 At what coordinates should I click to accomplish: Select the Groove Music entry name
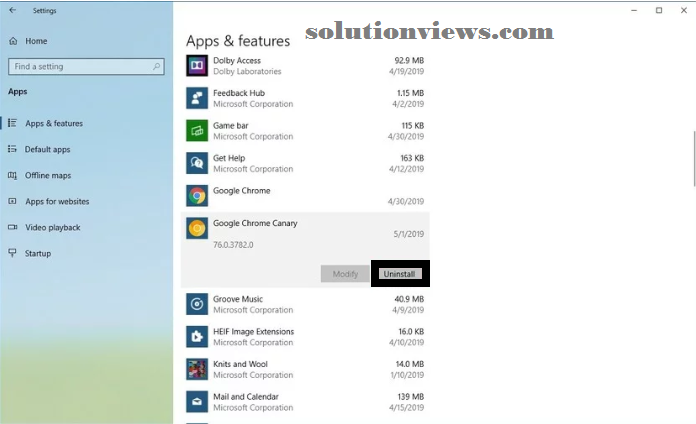[x=237, y=299]
